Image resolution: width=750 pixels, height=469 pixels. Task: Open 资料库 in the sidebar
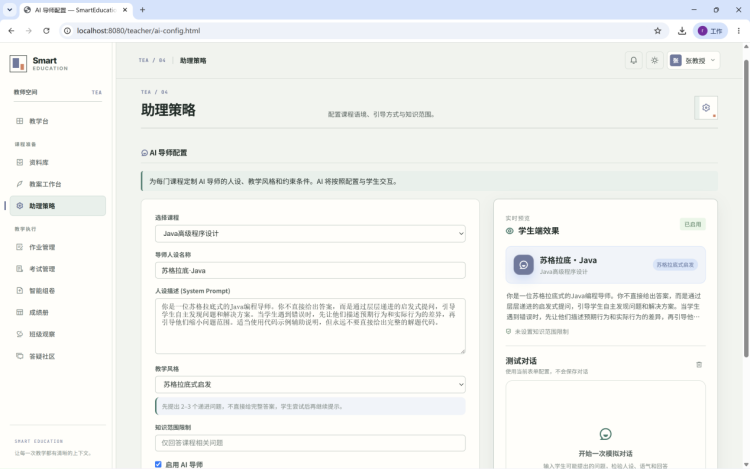coord(57,162)
